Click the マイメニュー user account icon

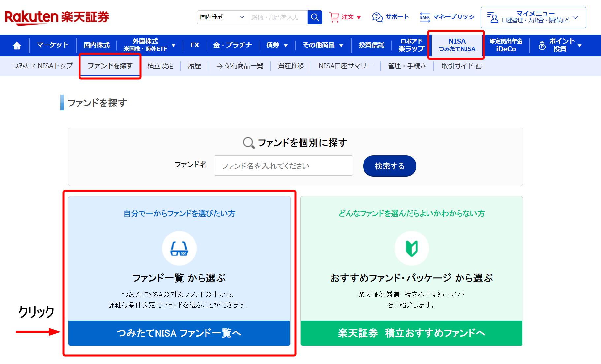(x=492, y=17)
